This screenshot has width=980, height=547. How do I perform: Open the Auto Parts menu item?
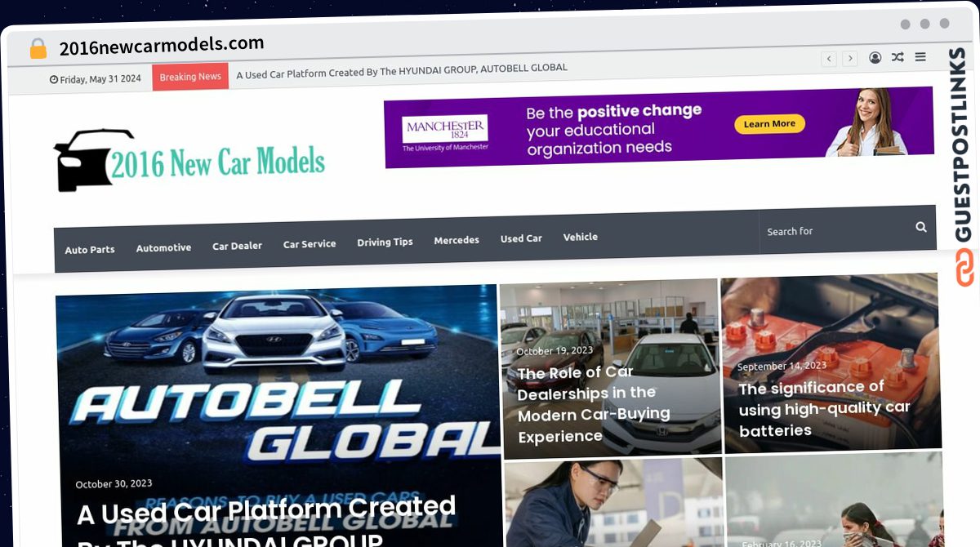(90, 250)
